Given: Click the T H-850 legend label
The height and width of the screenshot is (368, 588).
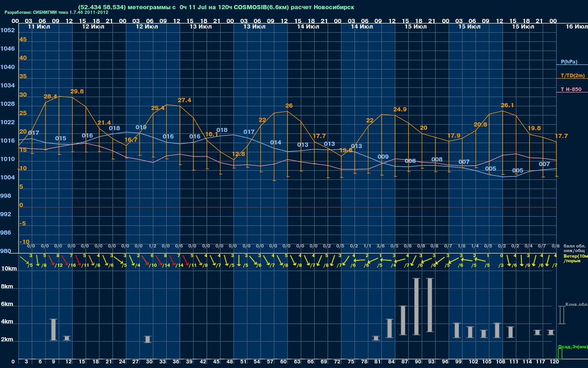Looking at the screenshot, I should pyautogui.click(x=571, y=89).
